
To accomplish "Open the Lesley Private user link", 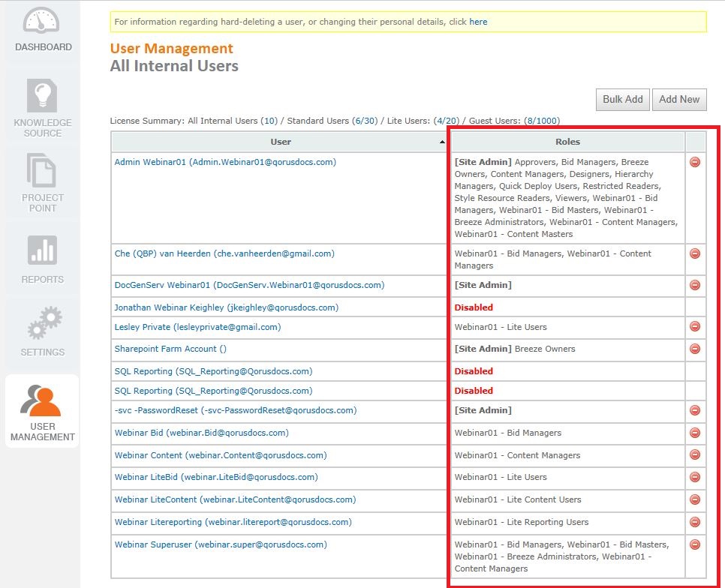I will point(197,327).
